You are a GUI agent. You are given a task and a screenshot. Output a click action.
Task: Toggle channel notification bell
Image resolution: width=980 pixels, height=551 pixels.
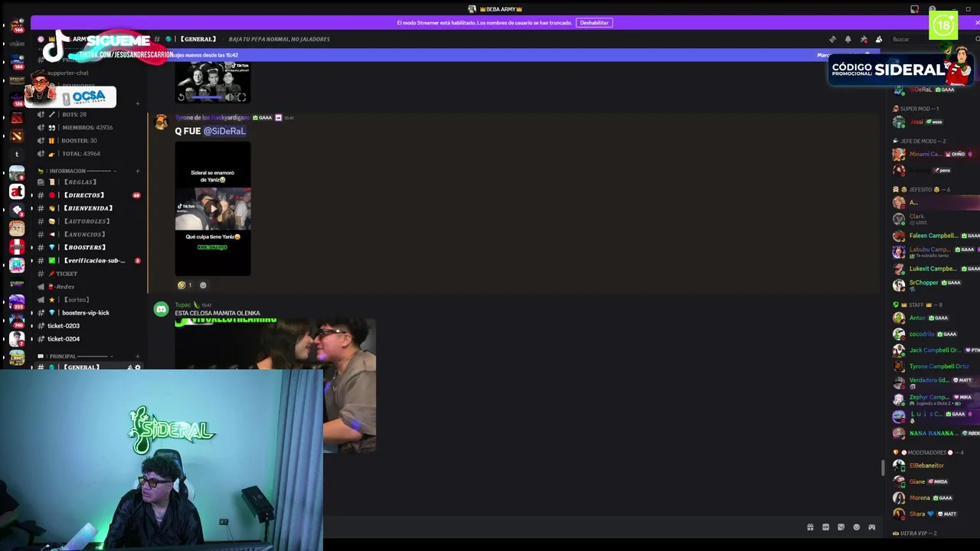click(848, 39)
